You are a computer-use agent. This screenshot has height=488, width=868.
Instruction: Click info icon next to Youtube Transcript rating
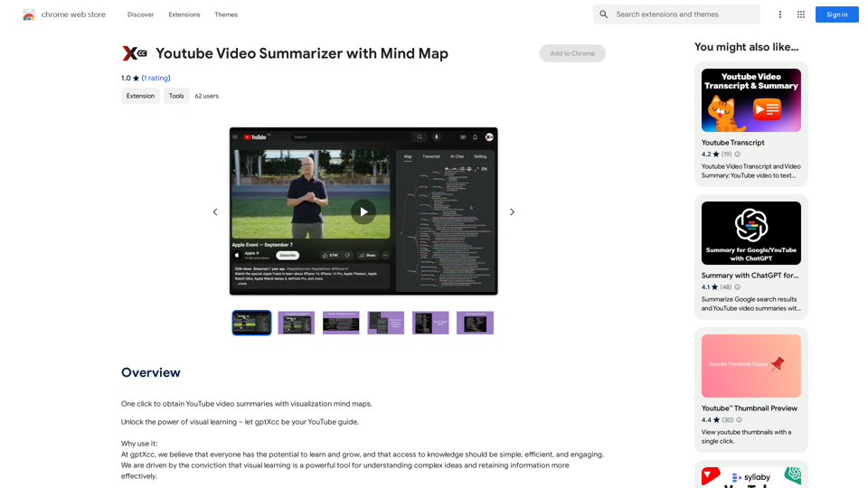coord(738,155)
